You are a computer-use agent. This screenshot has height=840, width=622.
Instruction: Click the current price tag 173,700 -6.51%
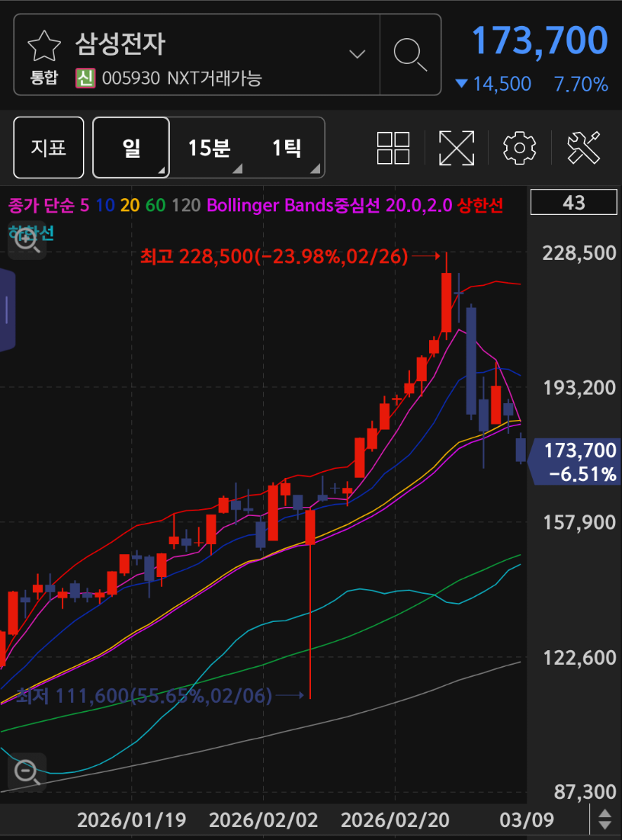[x=576, y=462]
